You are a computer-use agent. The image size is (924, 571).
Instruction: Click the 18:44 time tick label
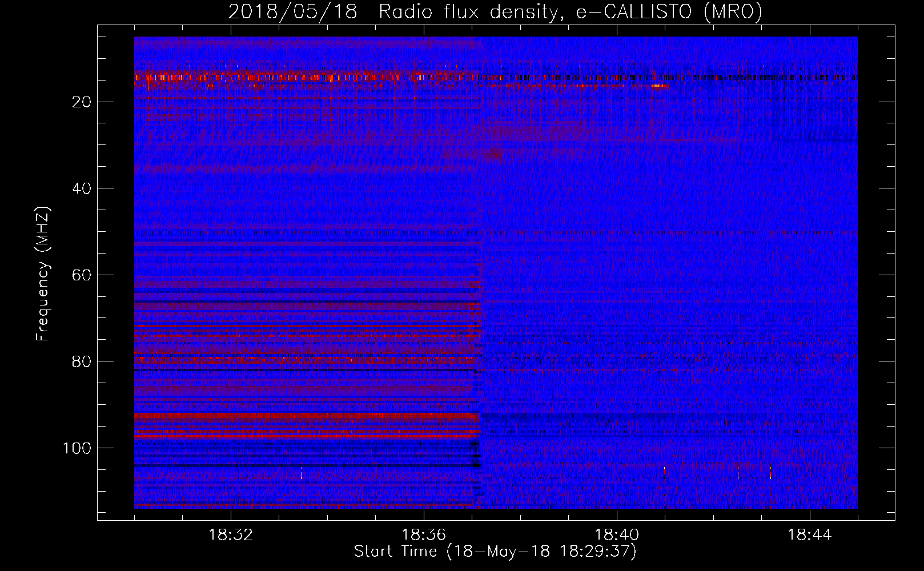coord(810,535)
